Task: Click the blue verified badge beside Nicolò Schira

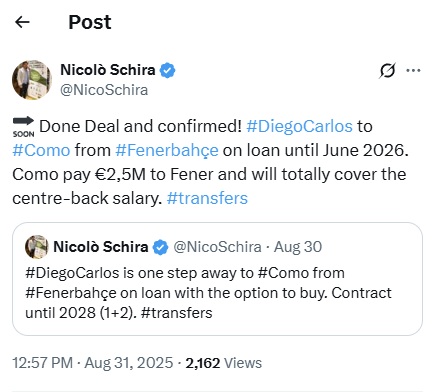Action: [167, 70]
